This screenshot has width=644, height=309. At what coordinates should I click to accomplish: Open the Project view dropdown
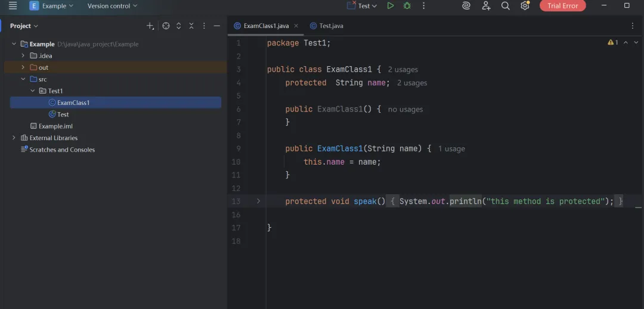click(24, 26)
